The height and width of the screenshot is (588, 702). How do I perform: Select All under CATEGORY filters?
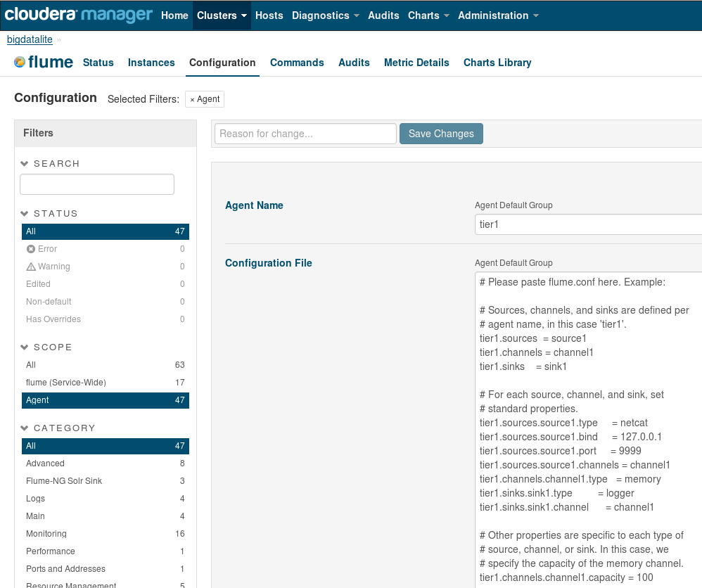[x=106, y=446]
